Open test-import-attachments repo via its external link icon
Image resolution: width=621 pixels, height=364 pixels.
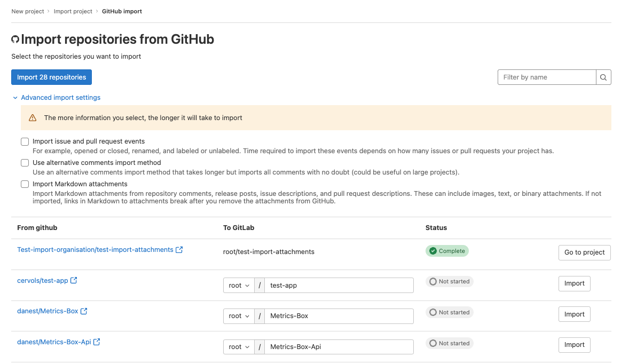[179, 249]
